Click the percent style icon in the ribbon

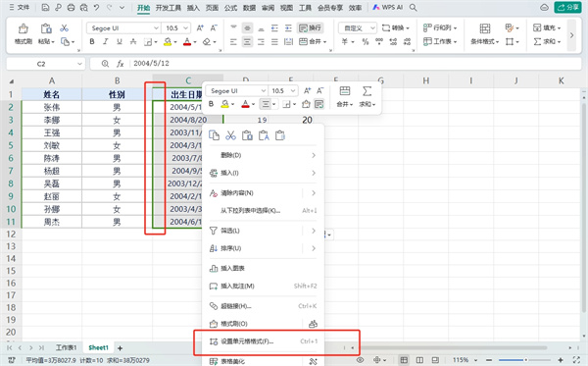coord(366,41)
